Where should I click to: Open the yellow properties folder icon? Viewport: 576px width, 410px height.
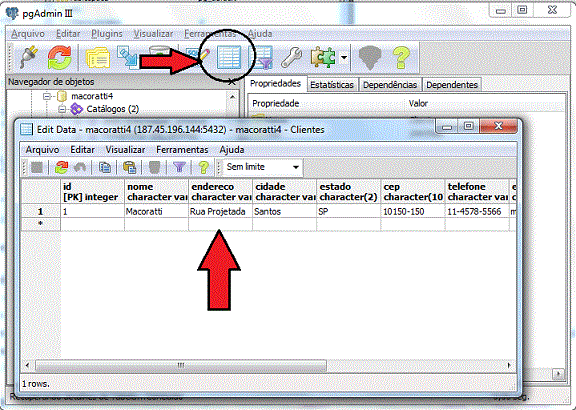tap(97, 58)
